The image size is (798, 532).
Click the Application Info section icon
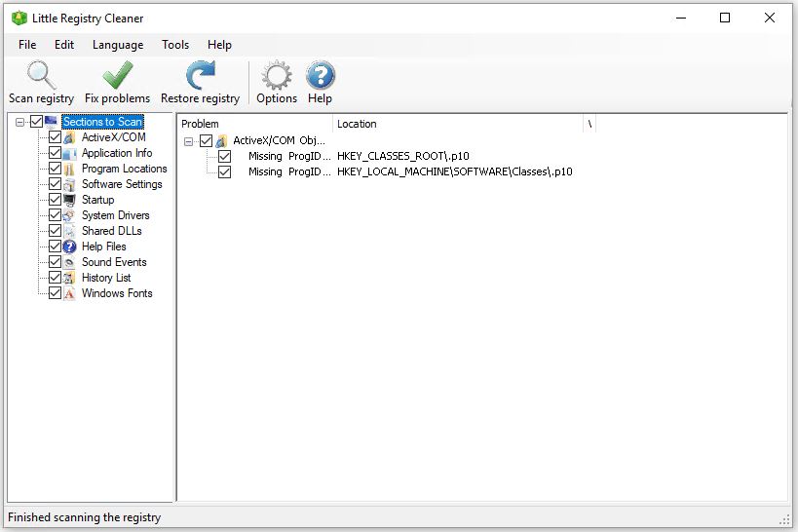70,153
